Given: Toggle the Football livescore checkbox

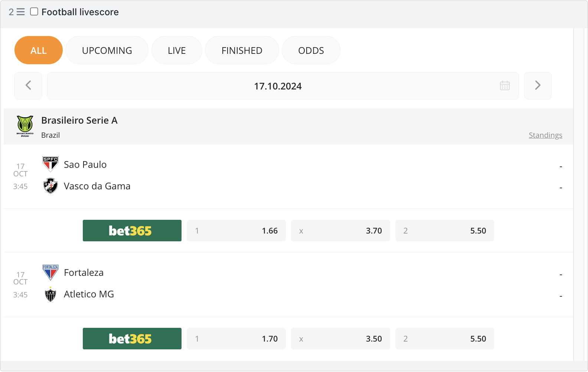Looking at the screenshot, I should point(34,12).
